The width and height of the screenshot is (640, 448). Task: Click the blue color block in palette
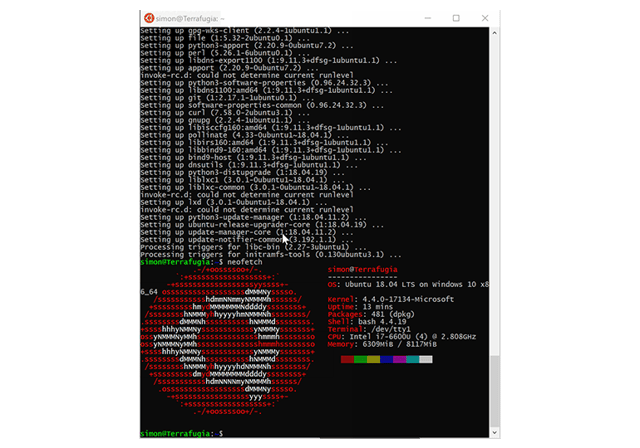pos(387,359)
